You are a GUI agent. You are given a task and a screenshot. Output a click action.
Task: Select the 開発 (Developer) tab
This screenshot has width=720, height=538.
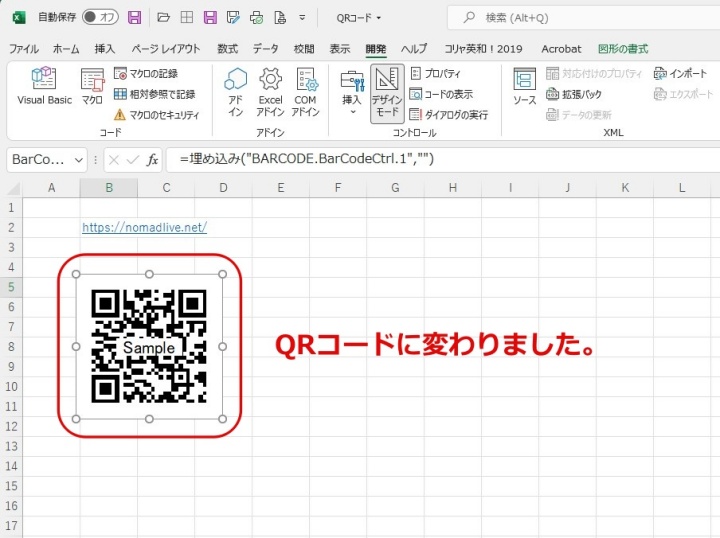point(376,49)
